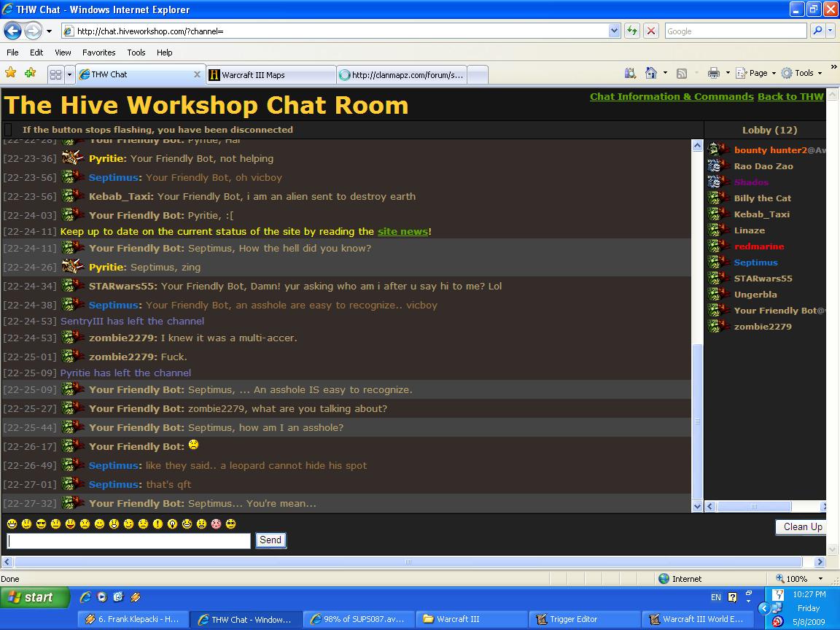Close the THW Chat tab
The width and height of the screenshot is (840, 630).
197,74
